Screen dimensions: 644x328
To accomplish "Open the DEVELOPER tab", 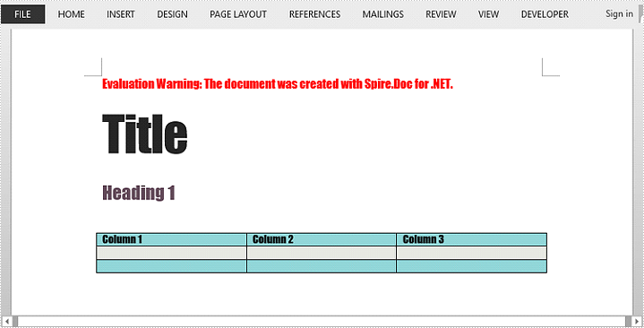I will click(545, 14).
